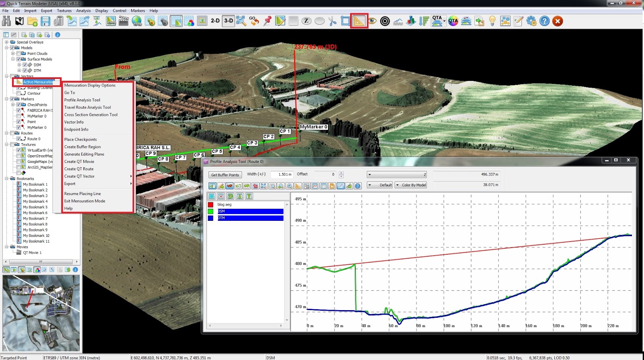Select the Active Mensuration tree item

(37, 82)
